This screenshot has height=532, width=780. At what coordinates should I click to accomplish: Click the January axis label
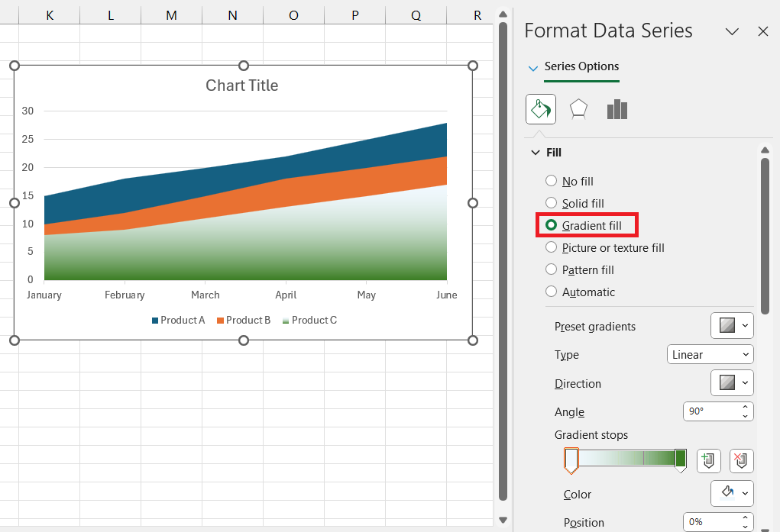44,295
